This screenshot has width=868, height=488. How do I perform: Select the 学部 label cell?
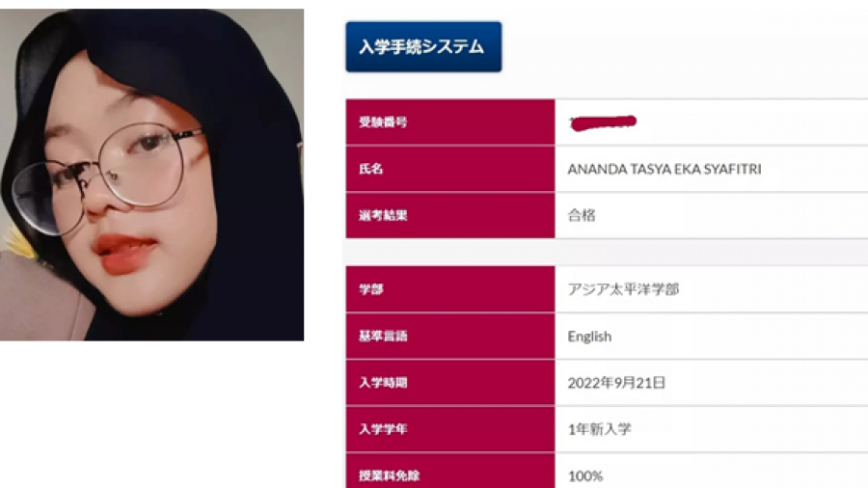pos(450,288)
